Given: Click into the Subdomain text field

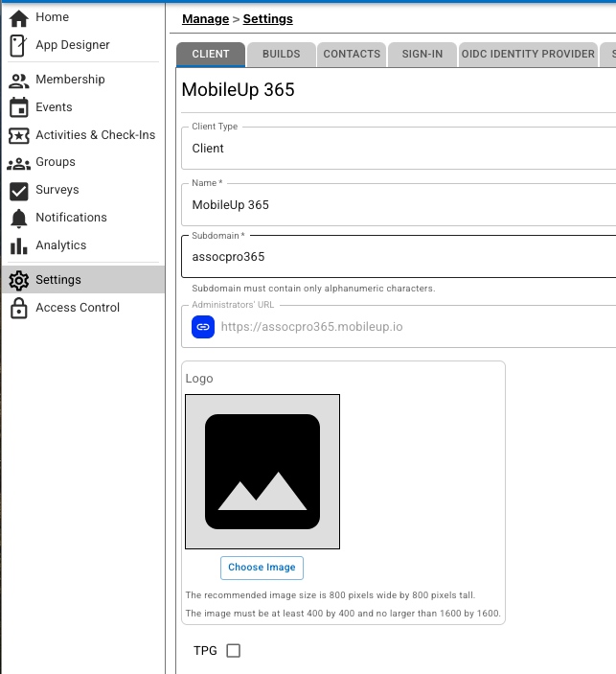Looking at the screenshot, I should click(x=398, y=257).
